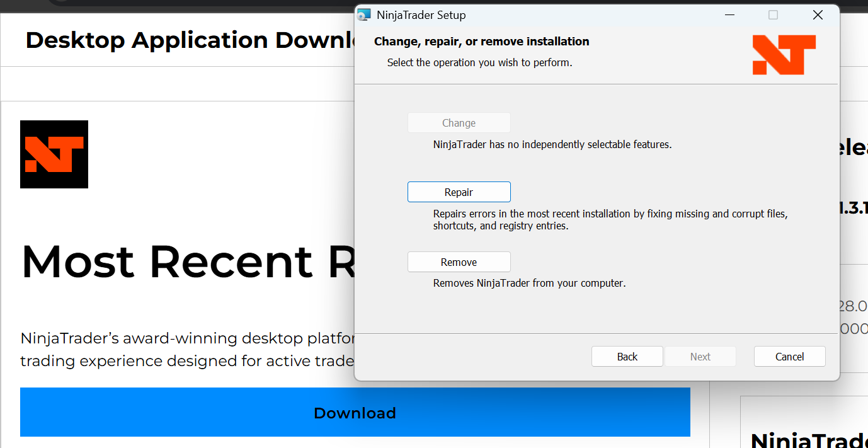This screenshot has width=868, height=448.
Task: Click 'Removes NinjaTrader from your computer.' text
Action: pos(529,284)
